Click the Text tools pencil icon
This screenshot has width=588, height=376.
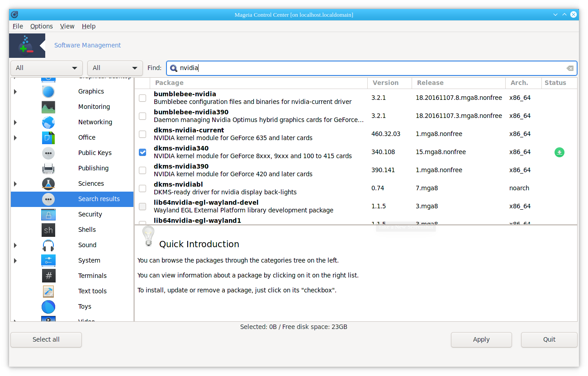pyautogui.click(x=48, y=291)
